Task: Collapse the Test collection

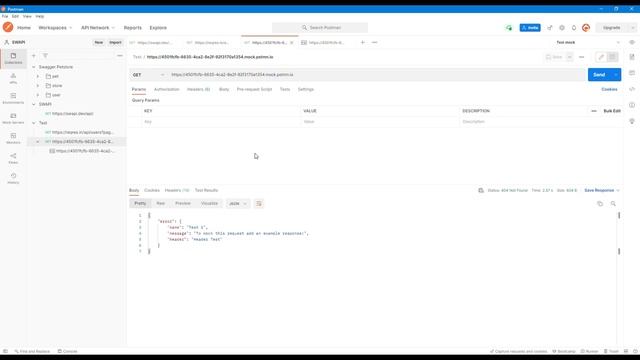Action: 34,123
